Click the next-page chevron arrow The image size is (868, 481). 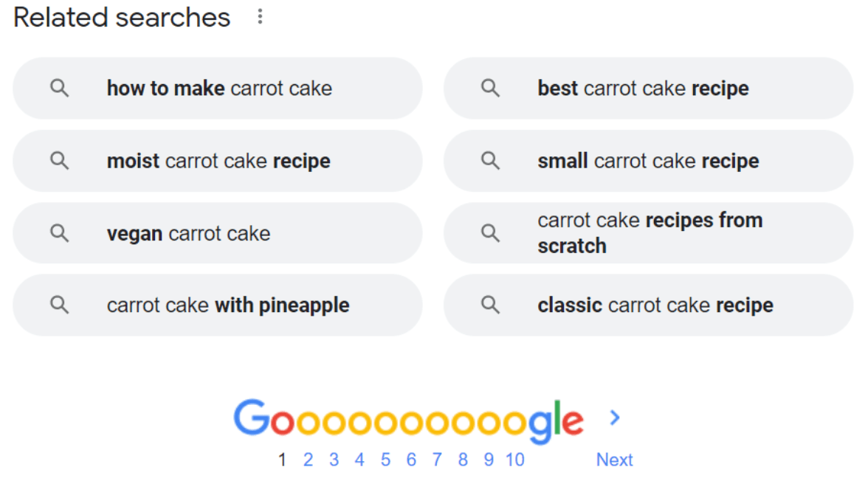pyautogui.click(x=615, y=418)
